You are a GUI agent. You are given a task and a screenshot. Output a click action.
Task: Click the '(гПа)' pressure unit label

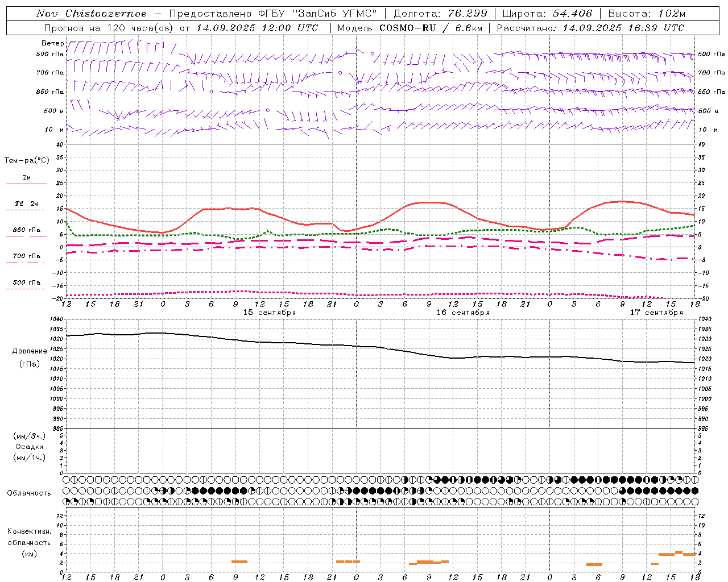(29, 364)
